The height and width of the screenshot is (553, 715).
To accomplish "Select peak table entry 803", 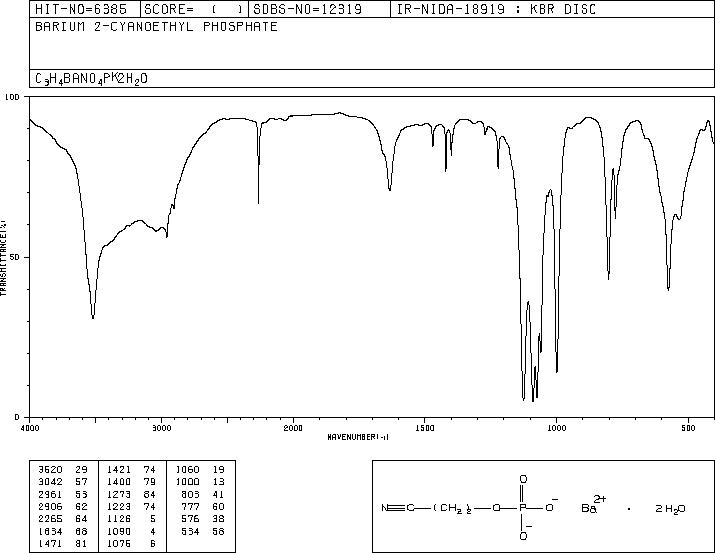I will pos(204,494).
